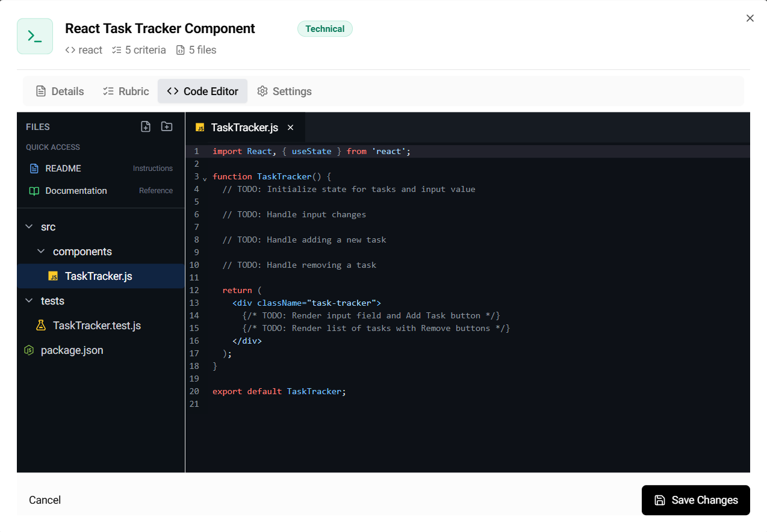Switch to the Details tab
The height and width of the screenshot is (532, 767).
[60, 91]
